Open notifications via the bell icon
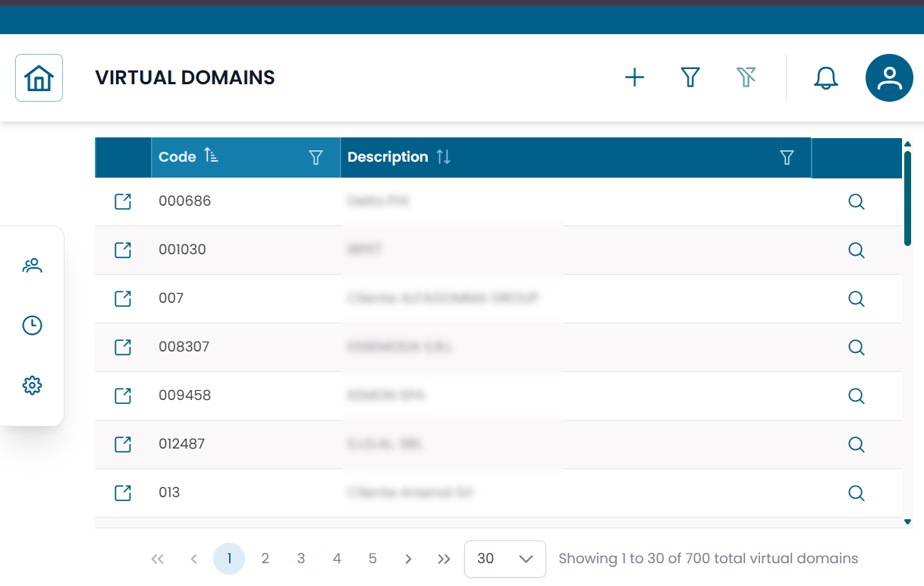 (825, 77)
